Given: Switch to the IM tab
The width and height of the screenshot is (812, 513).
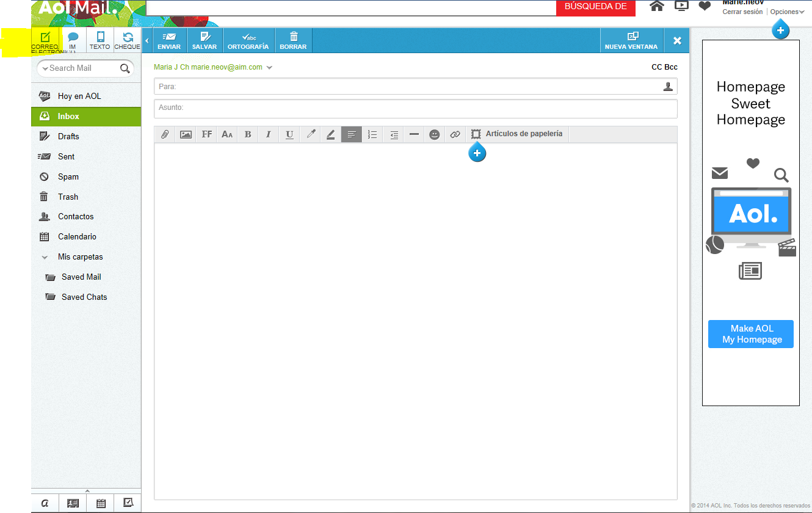Looking at the screenshot, I should pos(73,39).
